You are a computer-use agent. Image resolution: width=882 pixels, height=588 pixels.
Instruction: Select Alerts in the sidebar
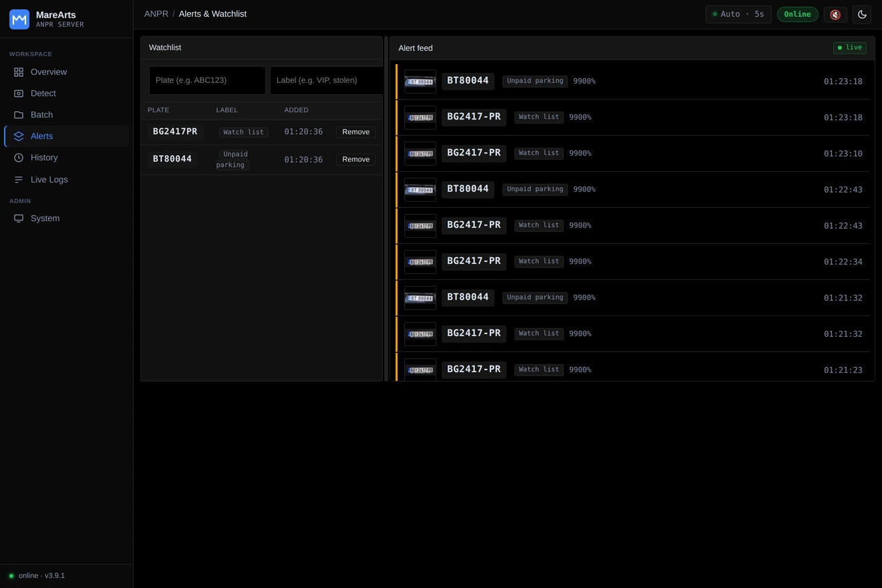pyautogui.click(x=66, y=136)
